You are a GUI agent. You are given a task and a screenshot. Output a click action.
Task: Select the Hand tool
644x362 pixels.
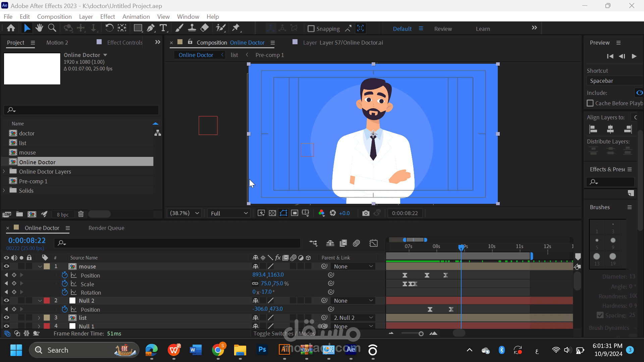tap(39, 28)
